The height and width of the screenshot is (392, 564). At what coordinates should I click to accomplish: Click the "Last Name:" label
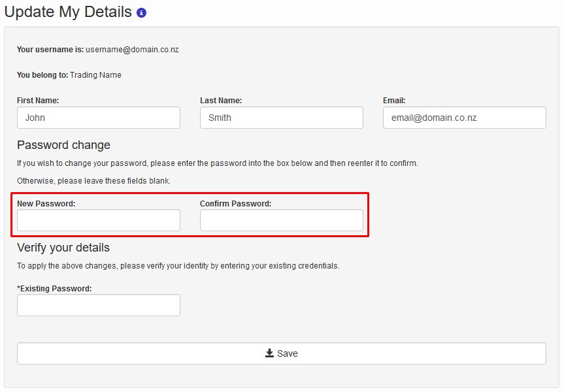(x=221, y=101)
